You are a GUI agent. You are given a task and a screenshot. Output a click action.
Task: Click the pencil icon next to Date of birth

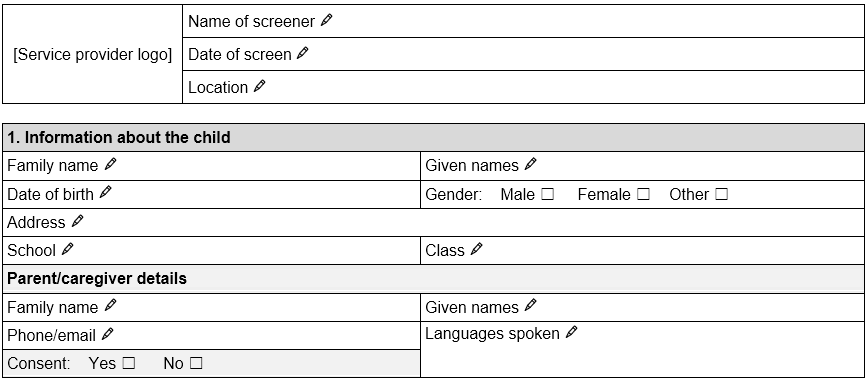(105, 192)
